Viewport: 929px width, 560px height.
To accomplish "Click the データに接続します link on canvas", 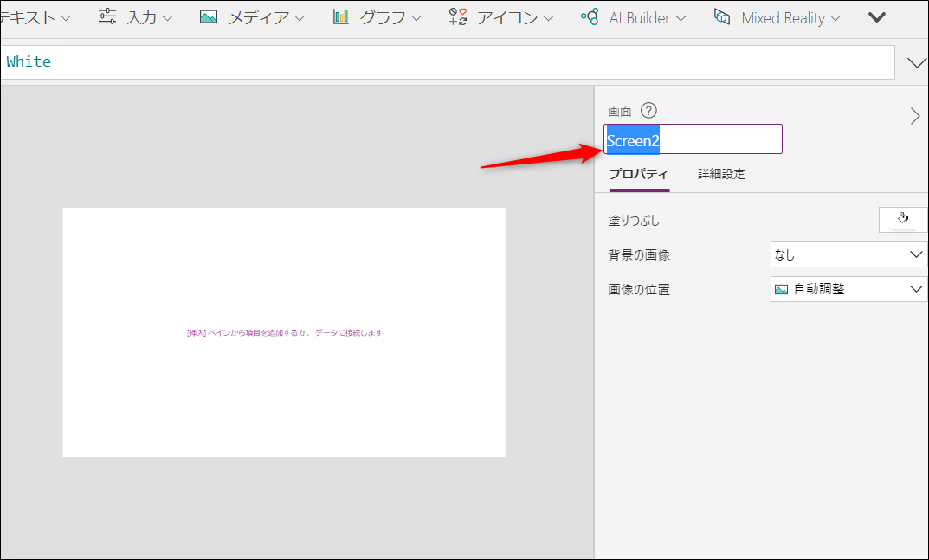I will 349,333.
